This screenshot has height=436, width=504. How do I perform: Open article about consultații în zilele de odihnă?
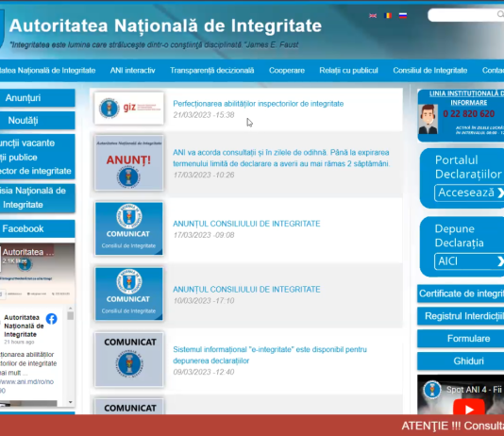pos(281,158)
